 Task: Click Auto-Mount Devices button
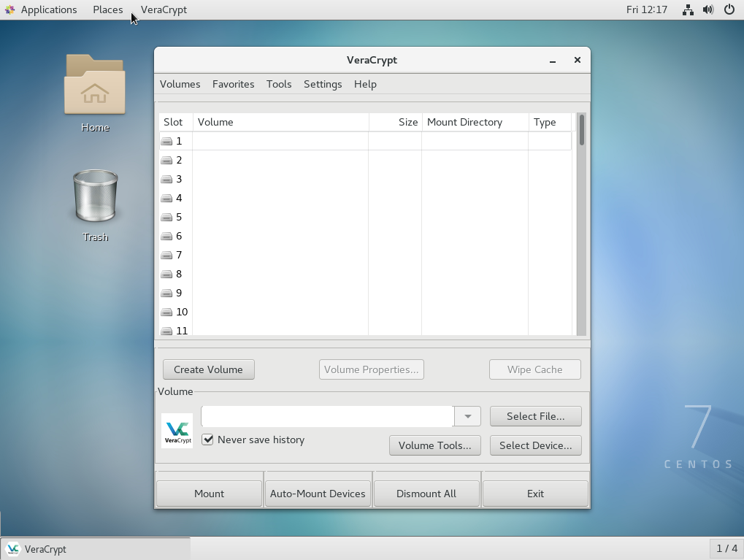pyautogui.click(x=318, y=494)
